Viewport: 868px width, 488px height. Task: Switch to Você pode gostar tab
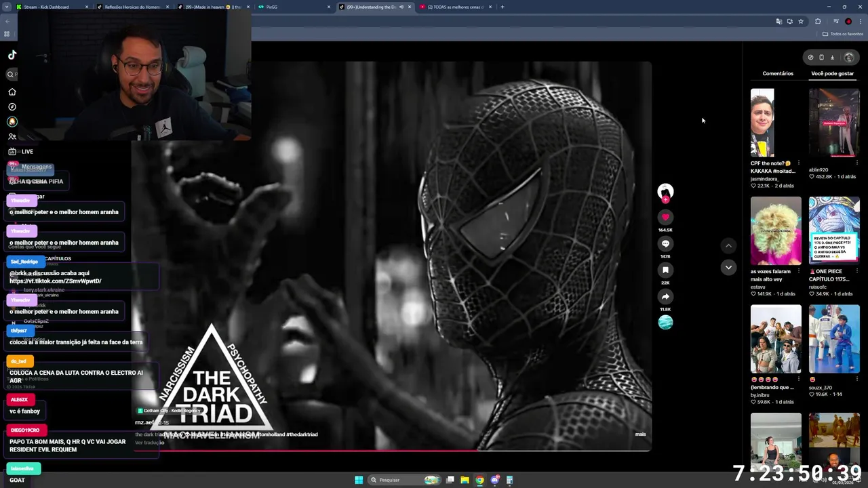tap(832, 73)
